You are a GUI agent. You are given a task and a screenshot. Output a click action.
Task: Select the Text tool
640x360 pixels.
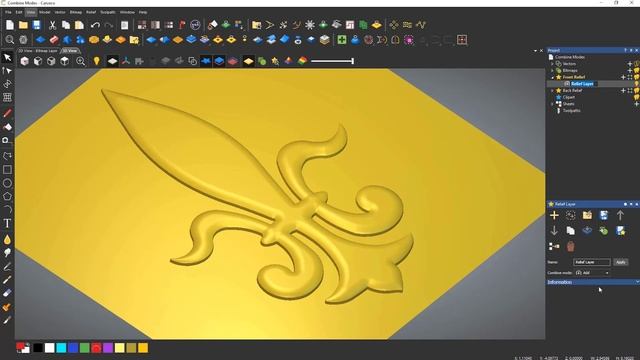click(7, 223)
